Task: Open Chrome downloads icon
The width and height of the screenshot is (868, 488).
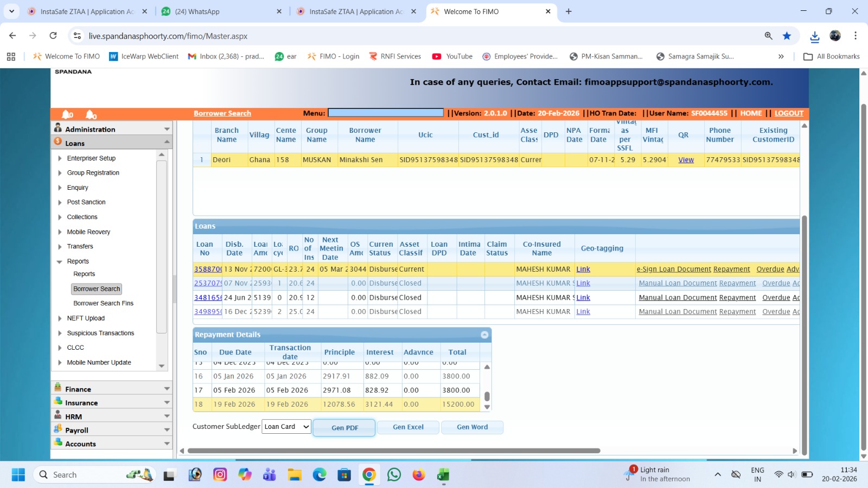Action: (x=814, y=36)
